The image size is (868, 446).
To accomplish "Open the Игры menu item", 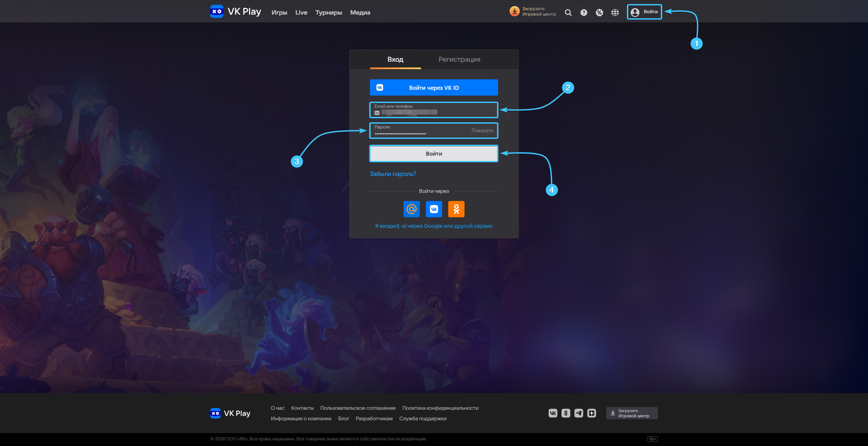I will tap(279, 13).
